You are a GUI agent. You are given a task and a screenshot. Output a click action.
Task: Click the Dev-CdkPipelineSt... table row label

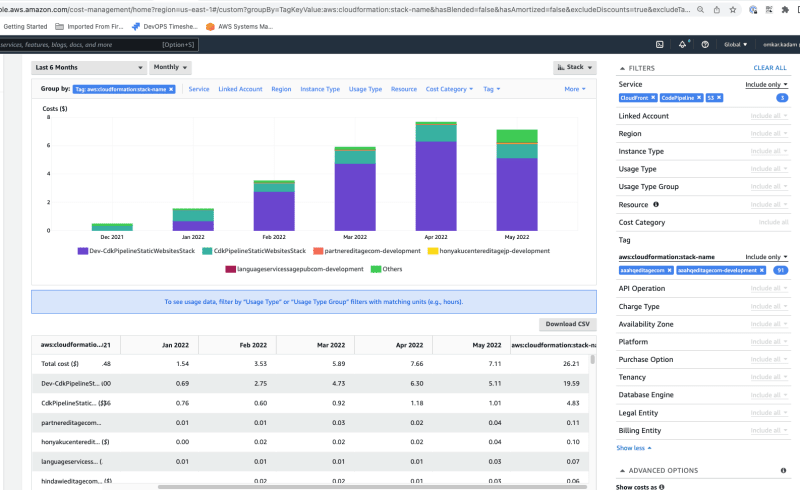tap(71, 383)
